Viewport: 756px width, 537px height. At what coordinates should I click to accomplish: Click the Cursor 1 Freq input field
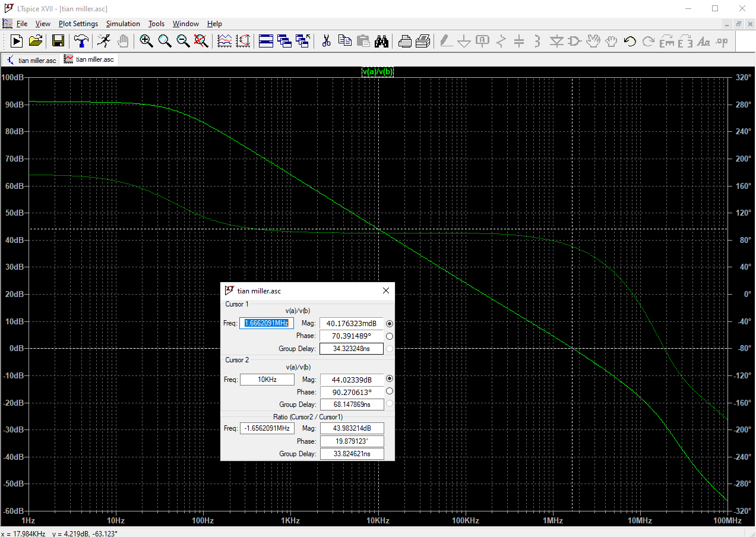click(x=267, y=323)
